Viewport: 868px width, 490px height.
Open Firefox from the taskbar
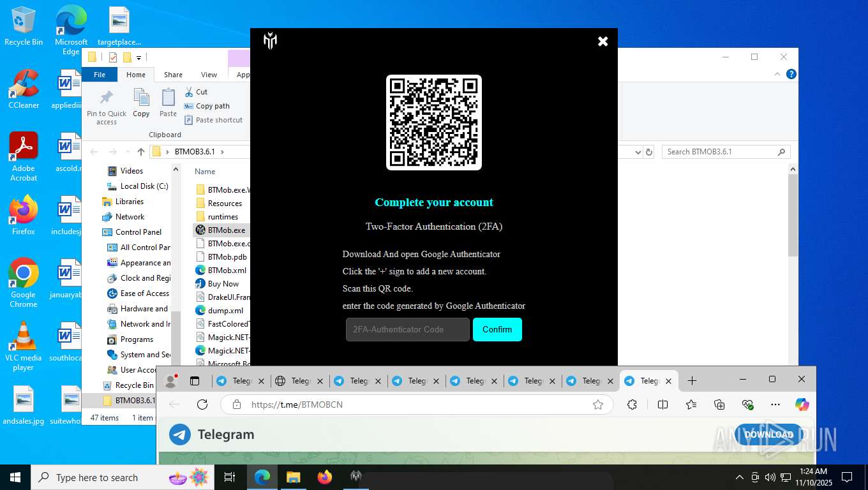[x=325, y=477]
